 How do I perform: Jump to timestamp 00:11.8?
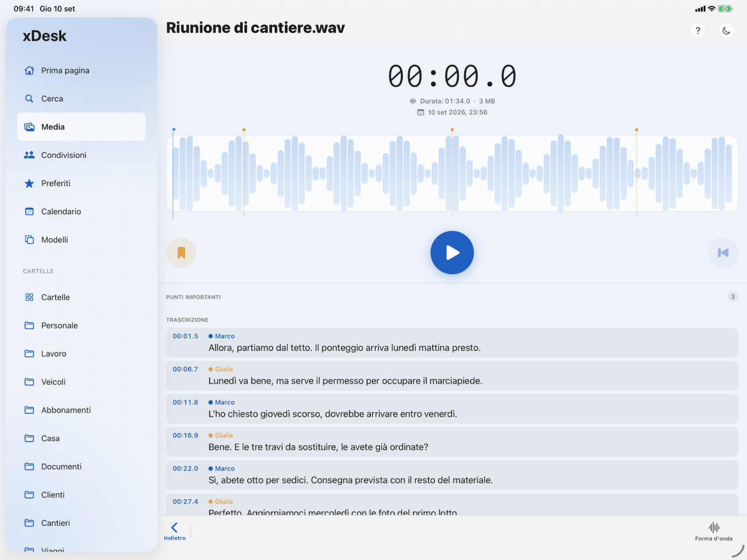click(x=185, y=402)
